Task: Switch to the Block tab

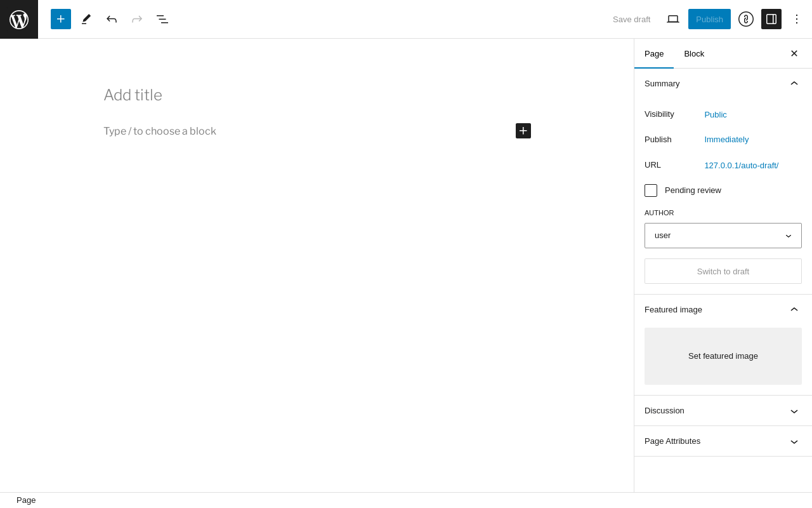Action: pyautogui.click(x=694, y=53)
